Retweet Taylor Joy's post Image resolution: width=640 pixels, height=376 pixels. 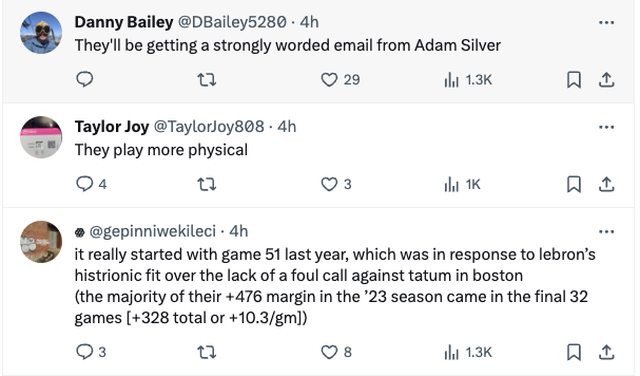tap(207, 184)
